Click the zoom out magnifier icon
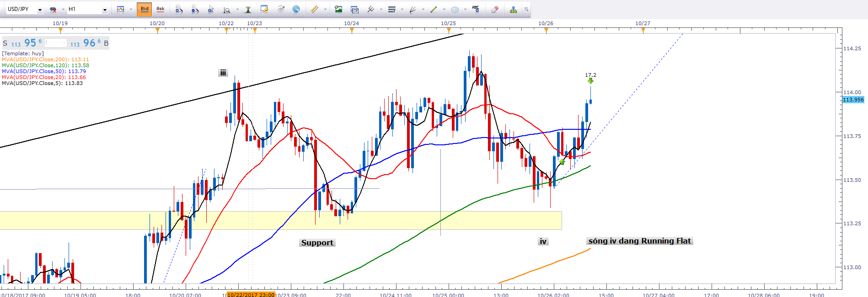The width and height of the screenshot is (868, 297). click(x=195, y=9)
